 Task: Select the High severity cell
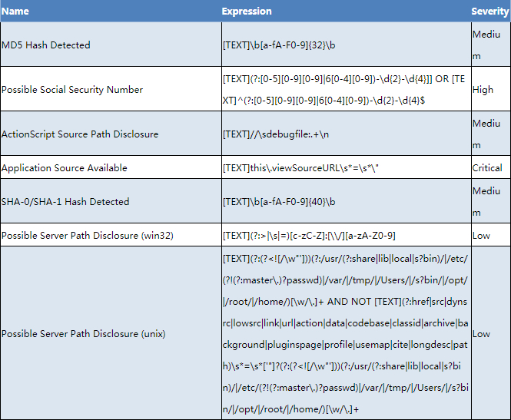(x=483, y=90)
